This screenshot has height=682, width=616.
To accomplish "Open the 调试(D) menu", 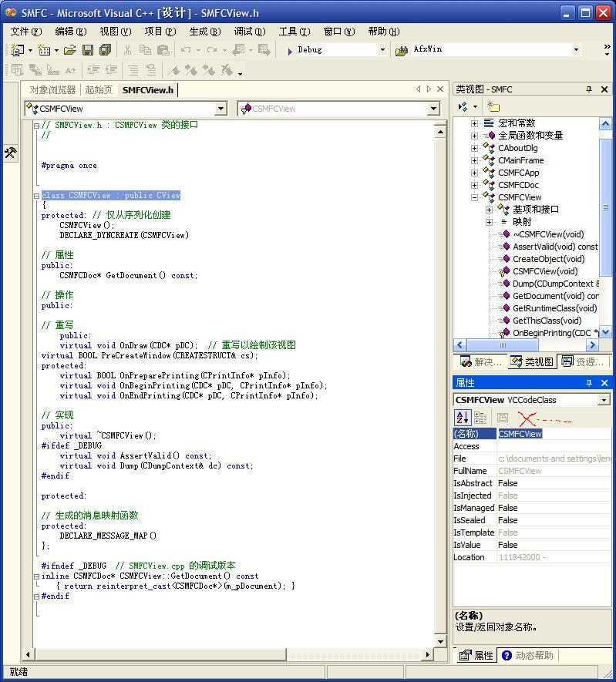I will [250, 32].
